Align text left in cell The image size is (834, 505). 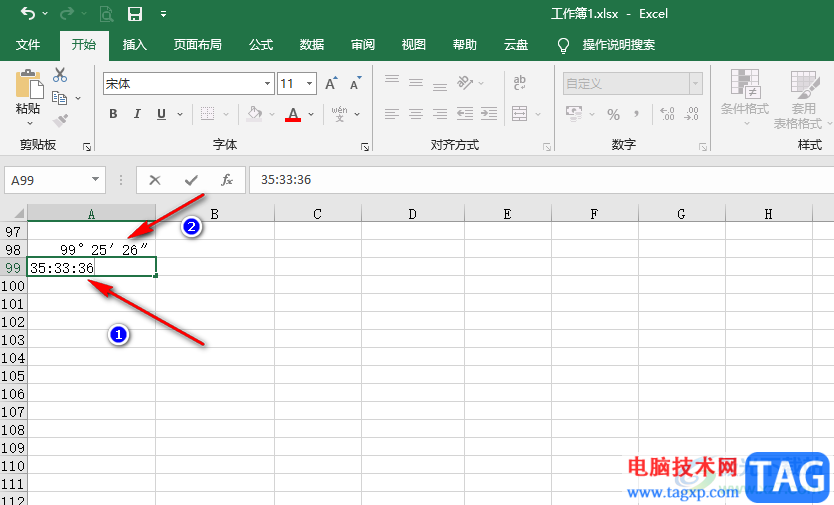392,113
